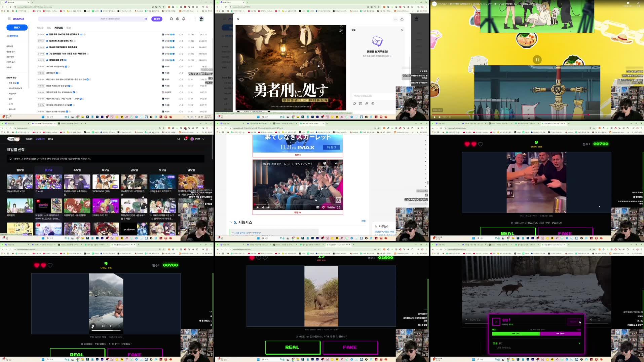Collapse the 시놉시스 section on the wiki page
644x362 pixels.
(231, 222)
